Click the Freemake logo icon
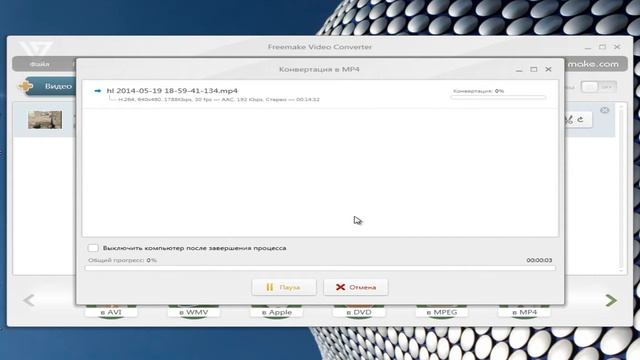Image resolution: width=640 pixels, height=360 pixels. (36, 48)
